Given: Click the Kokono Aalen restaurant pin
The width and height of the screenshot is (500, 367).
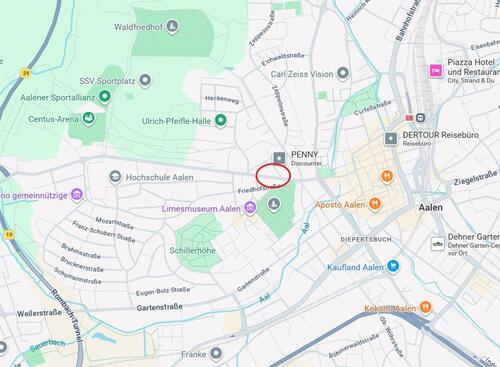Looking at the screenshot, I should [x=425, y=308].
